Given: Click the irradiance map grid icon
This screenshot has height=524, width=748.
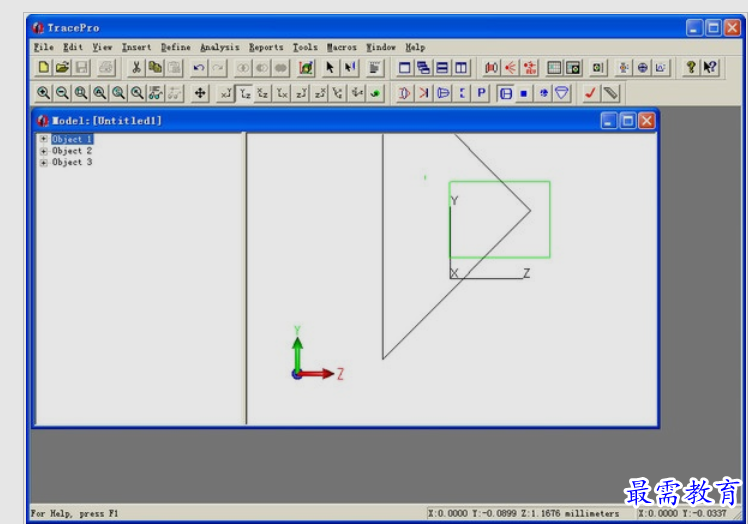Looking at the screenshot, I should [x=554, y=68].
